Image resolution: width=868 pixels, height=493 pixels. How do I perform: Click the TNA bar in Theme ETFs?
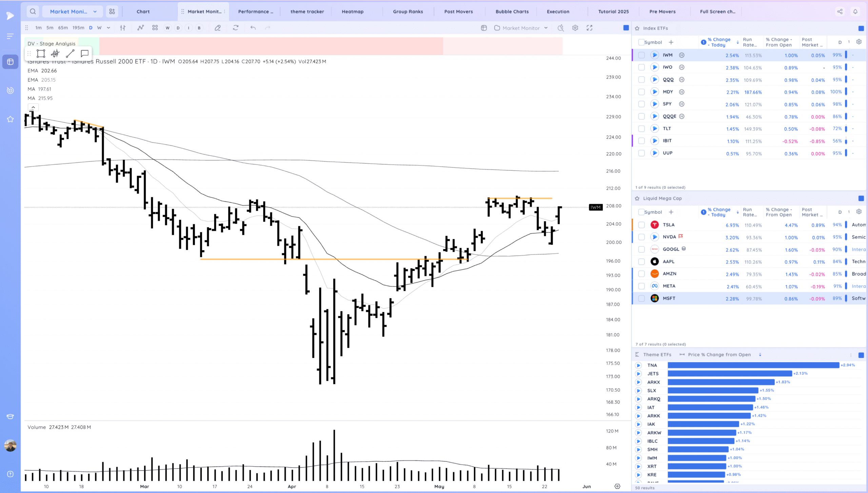(x=753, y=365)
